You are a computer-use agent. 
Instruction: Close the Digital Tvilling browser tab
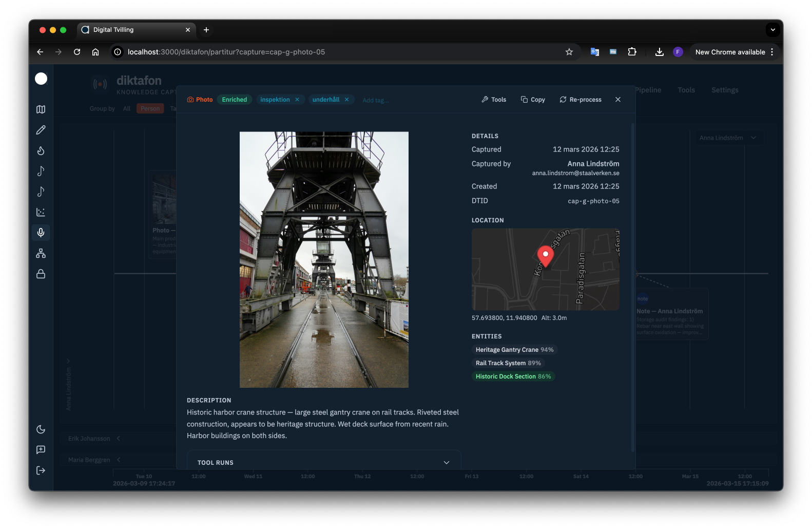188,30
